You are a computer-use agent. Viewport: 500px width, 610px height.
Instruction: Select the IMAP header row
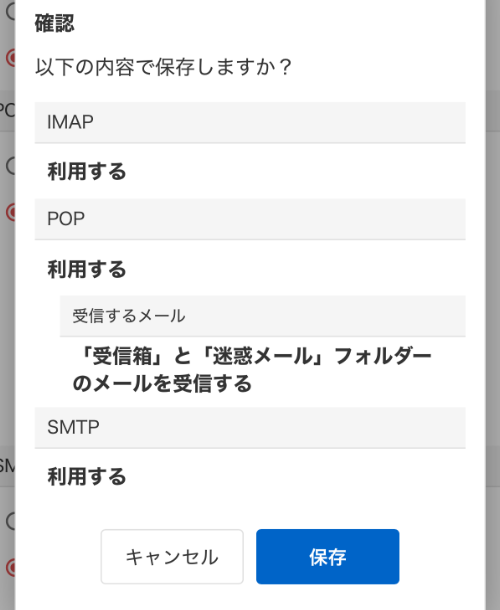click(x=250, y=123)
